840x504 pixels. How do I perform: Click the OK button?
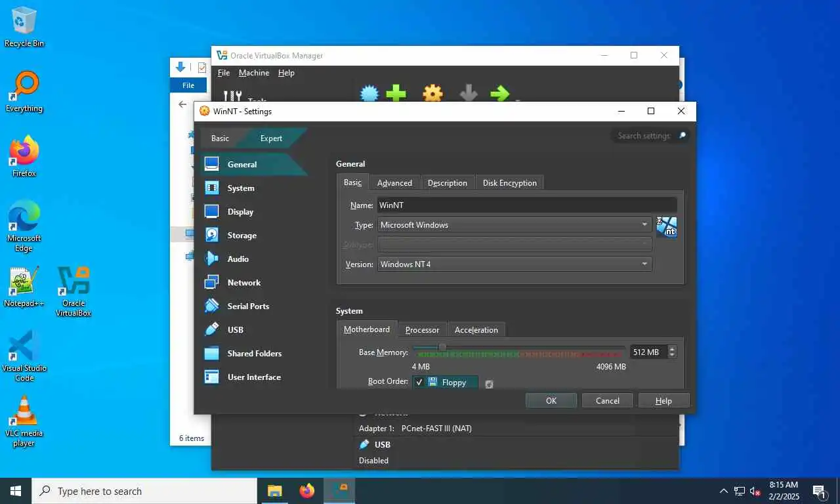551,401
